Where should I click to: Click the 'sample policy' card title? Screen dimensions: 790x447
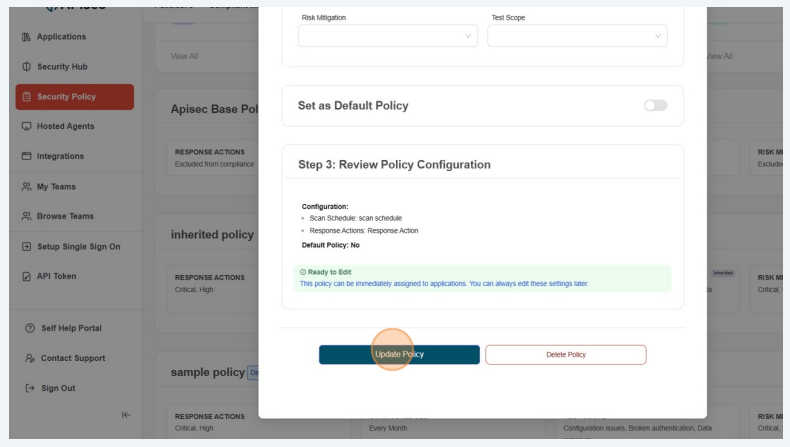(x=208, y=372)
